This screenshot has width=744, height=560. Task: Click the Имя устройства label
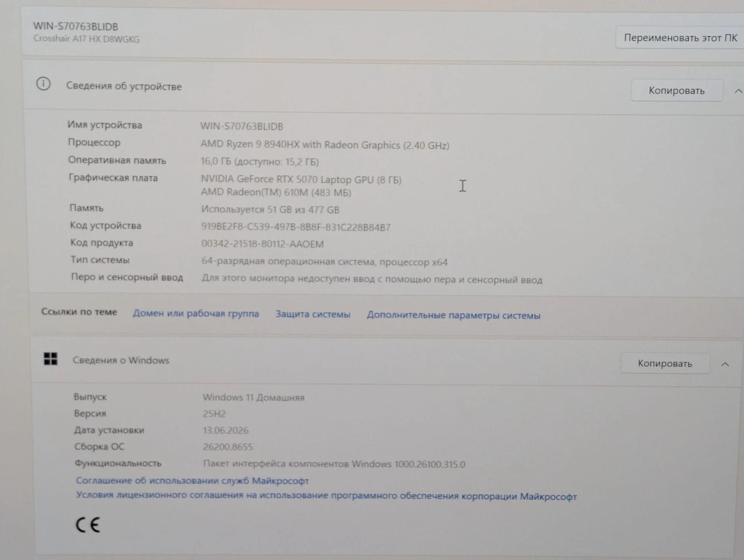(105, 125)
